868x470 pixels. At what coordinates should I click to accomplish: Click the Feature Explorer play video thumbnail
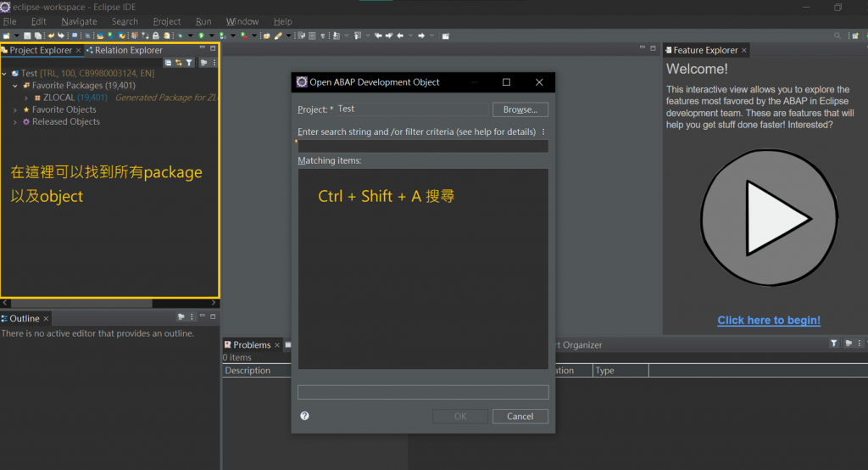point(769,218)
